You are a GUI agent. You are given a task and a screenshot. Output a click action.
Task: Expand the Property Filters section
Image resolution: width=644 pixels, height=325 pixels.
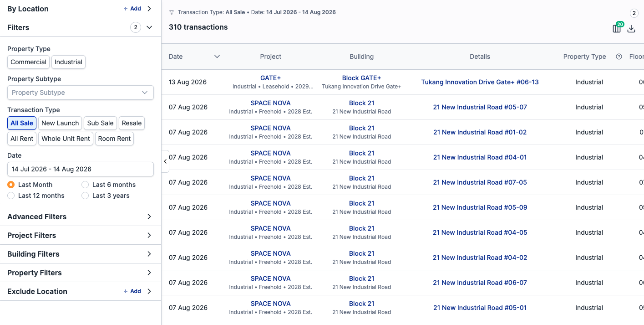[81, 273]
